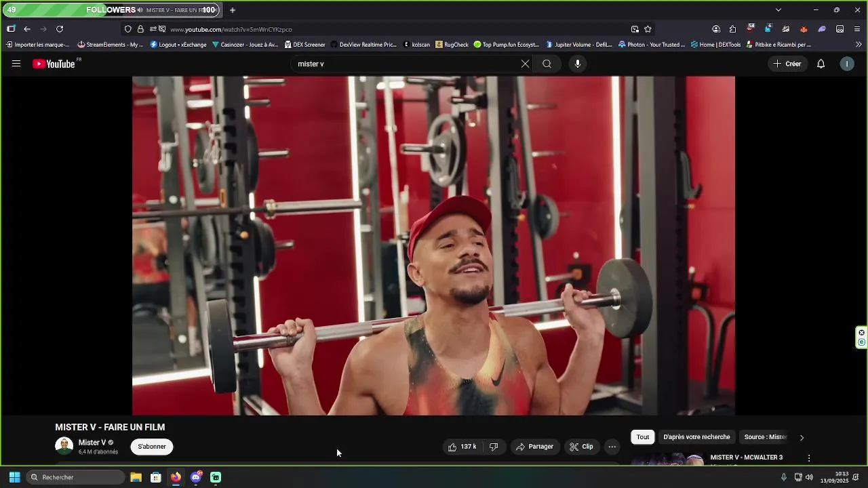Open the Firefox extensions puzzle icon
This screenshot has height=488, width=868.
coord(732,29)
